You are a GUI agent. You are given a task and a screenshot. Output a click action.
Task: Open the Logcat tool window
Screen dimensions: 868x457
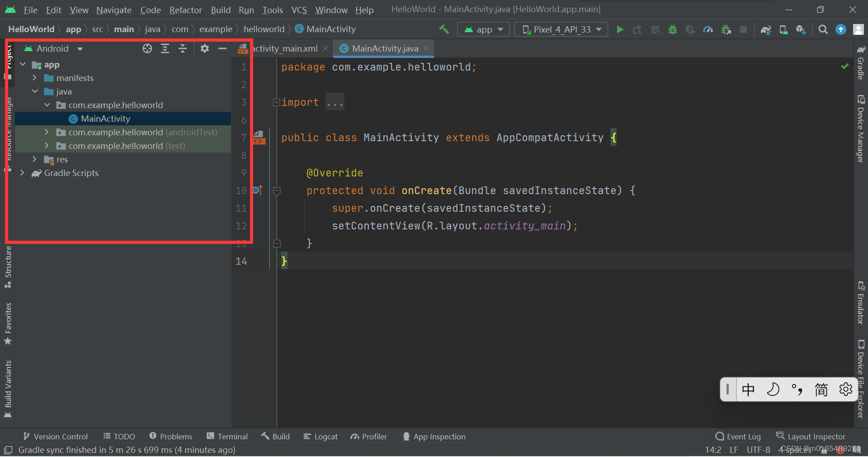point(321,436)
